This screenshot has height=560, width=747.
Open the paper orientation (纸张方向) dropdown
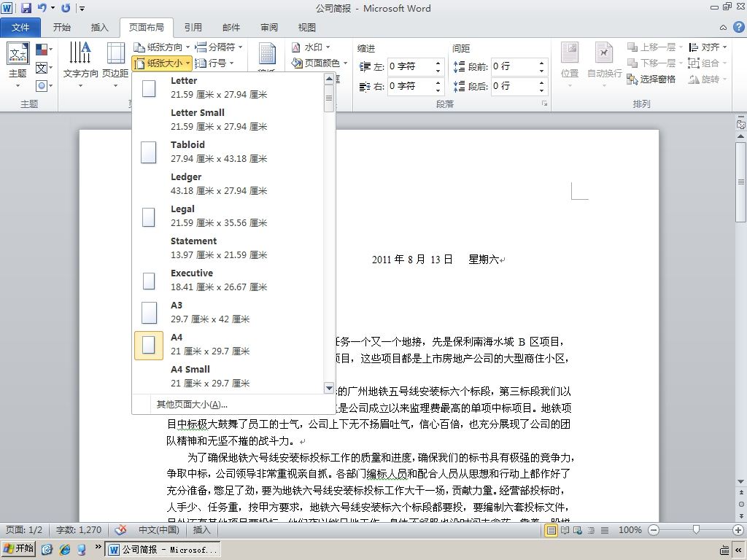pos(161,47)
